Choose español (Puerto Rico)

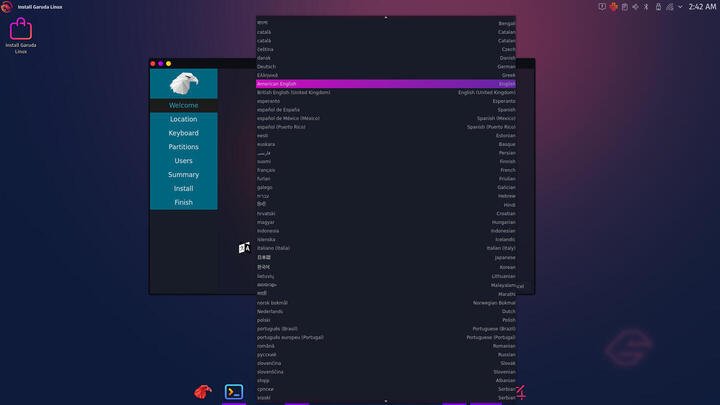coord(386,127)
